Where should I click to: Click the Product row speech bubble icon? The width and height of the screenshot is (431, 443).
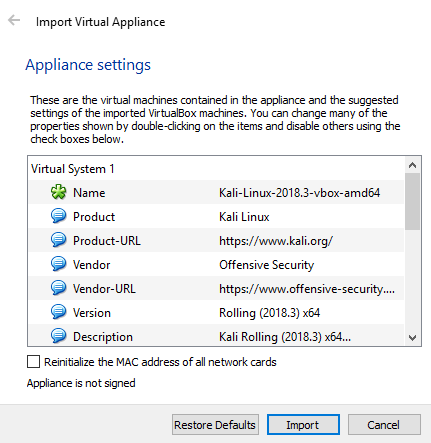click(x=59, y=216)
